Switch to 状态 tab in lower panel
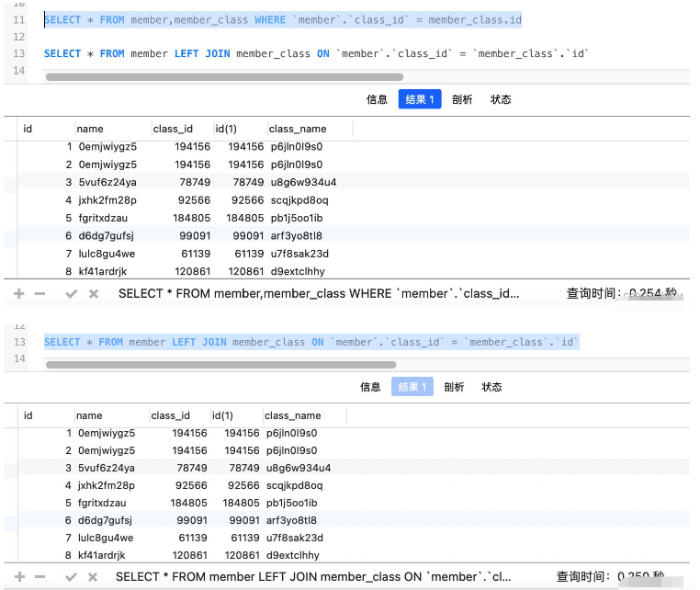The image size is (700, 590). [x=492, y=387]
